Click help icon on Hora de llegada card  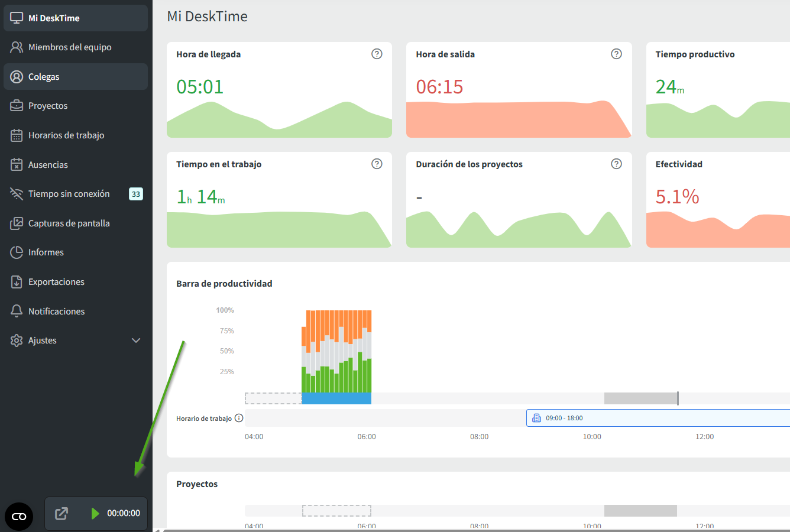click(377, 54)
